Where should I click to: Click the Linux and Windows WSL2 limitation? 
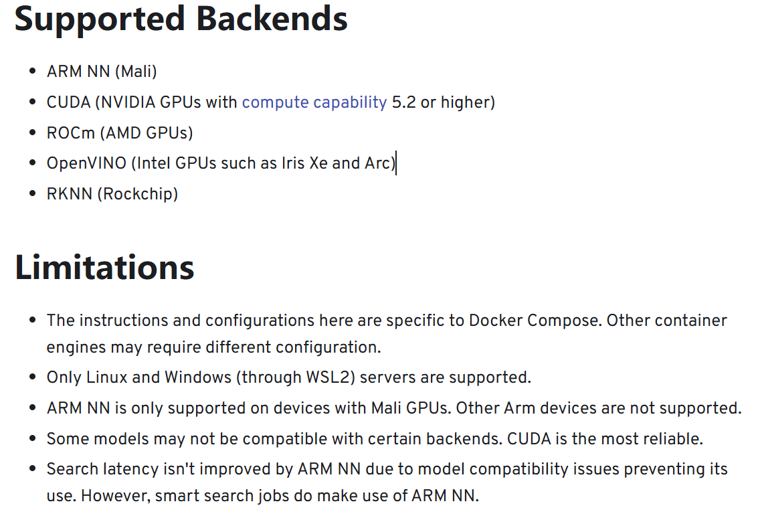[288, 377]
